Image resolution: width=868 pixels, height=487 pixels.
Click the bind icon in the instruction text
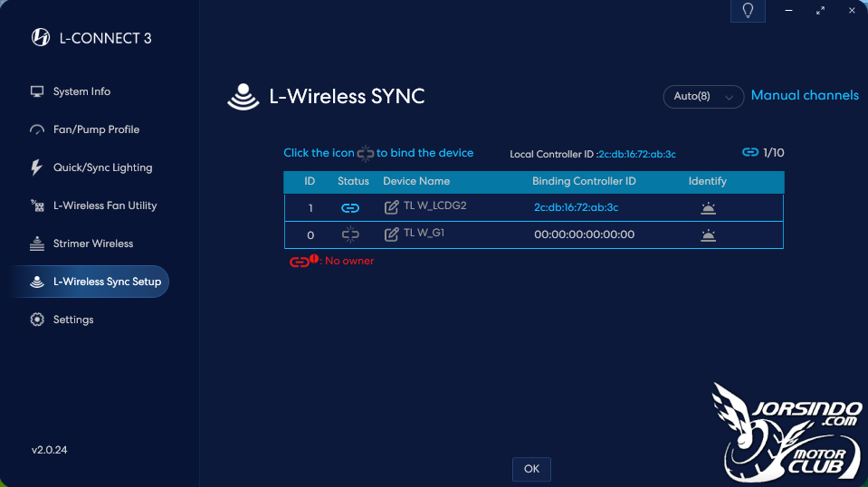tap(366, 153)
